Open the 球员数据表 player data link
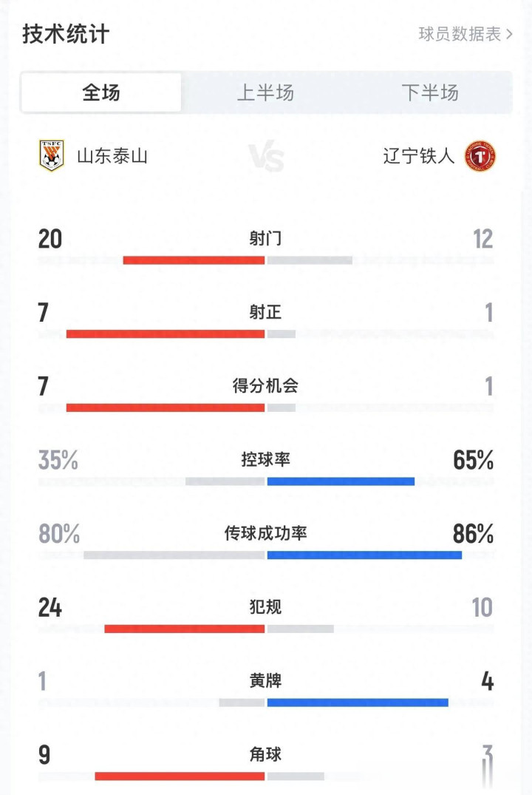The height and width of the screenshot is (795, 532). 460,34
